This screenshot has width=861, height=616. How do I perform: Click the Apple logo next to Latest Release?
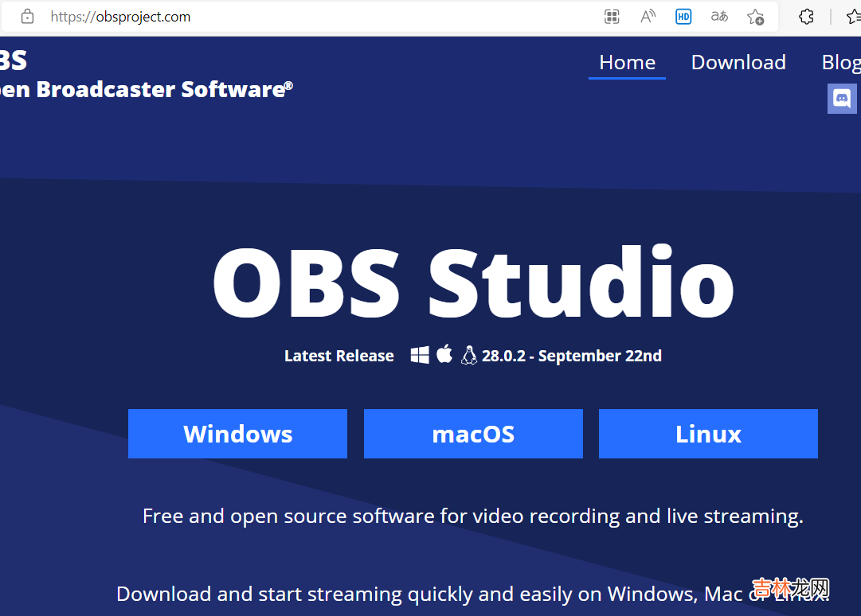[444, 354]
